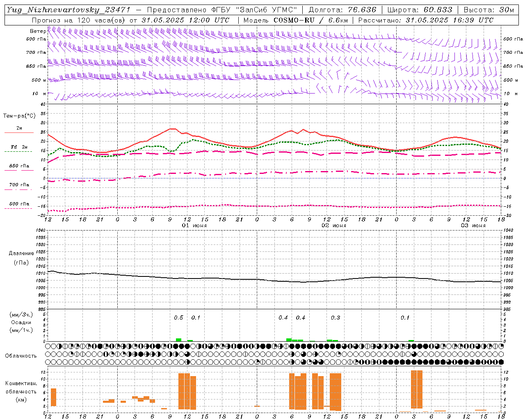Click the Осадки precipitation label
525x420 pixels.
point(22,322)
